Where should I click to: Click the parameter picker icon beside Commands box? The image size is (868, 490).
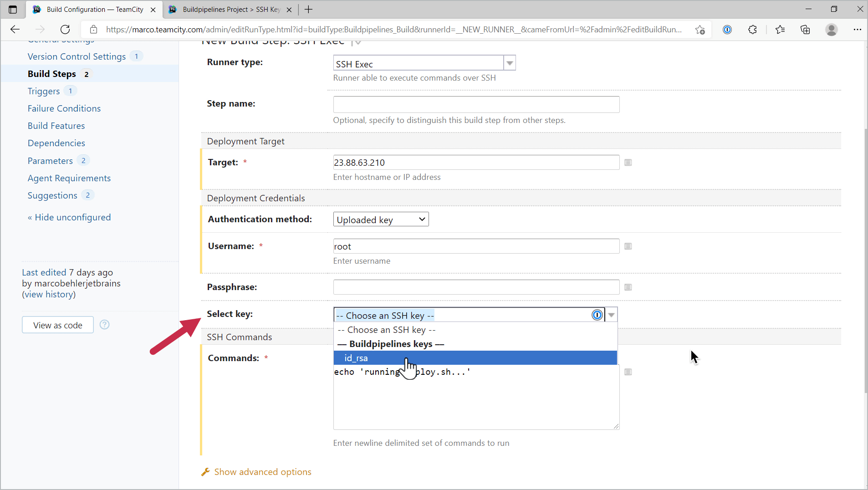click(x=628, y=372)
